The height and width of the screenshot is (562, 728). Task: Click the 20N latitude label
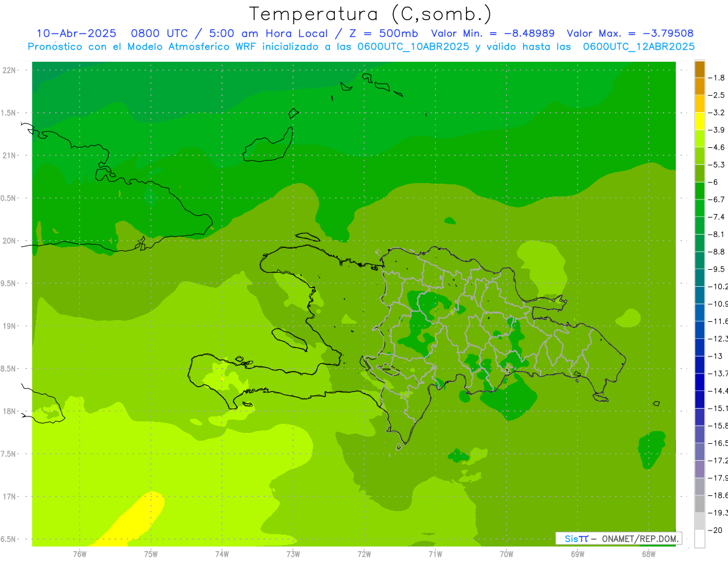[x=10, y=241]
